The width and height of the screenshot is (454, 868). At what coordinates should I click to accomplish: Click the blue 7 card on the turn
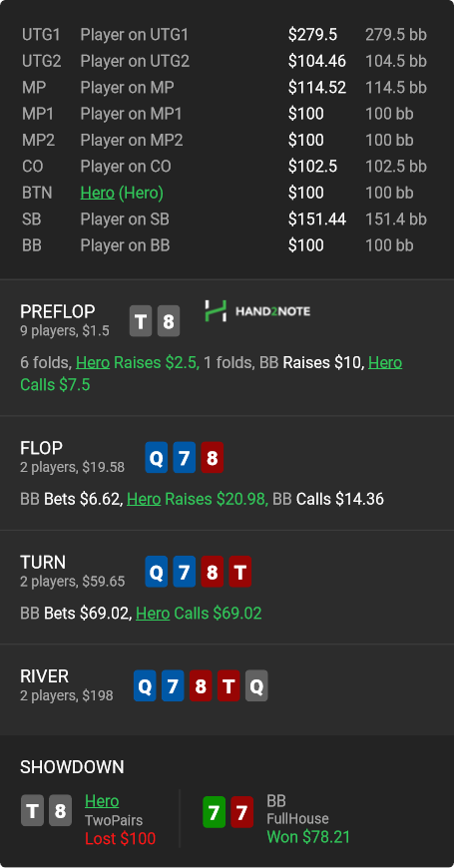point(185,572)
